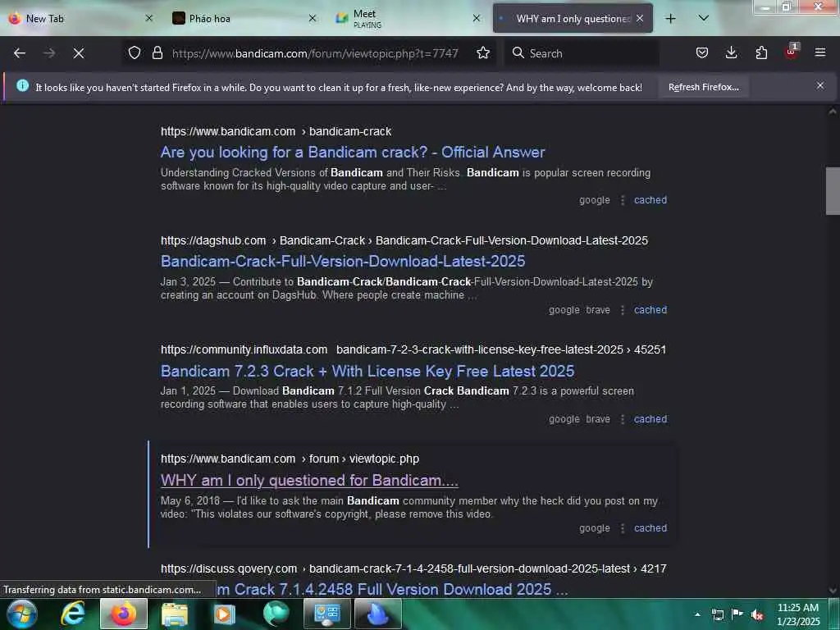Viewport: 840px width, 630px height.
Task: Open more options dots for forum viewtopic result
Action: click(623, 527)
